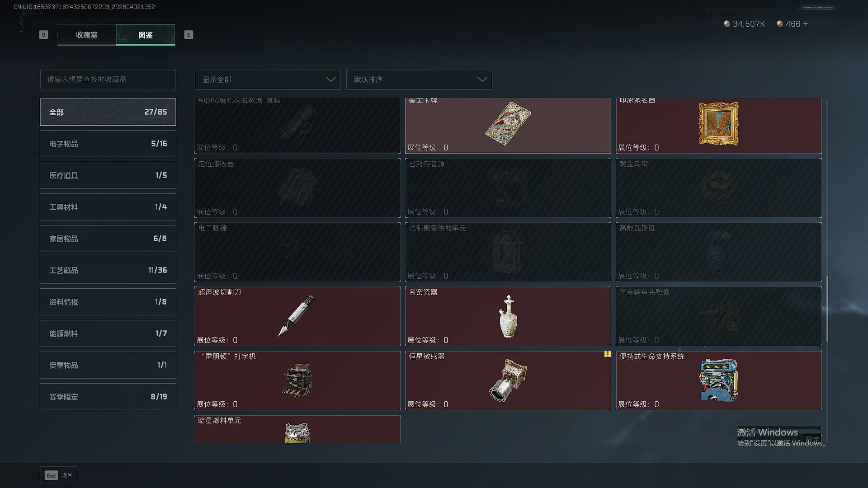Select the dark star fuel unit icon

297,433
